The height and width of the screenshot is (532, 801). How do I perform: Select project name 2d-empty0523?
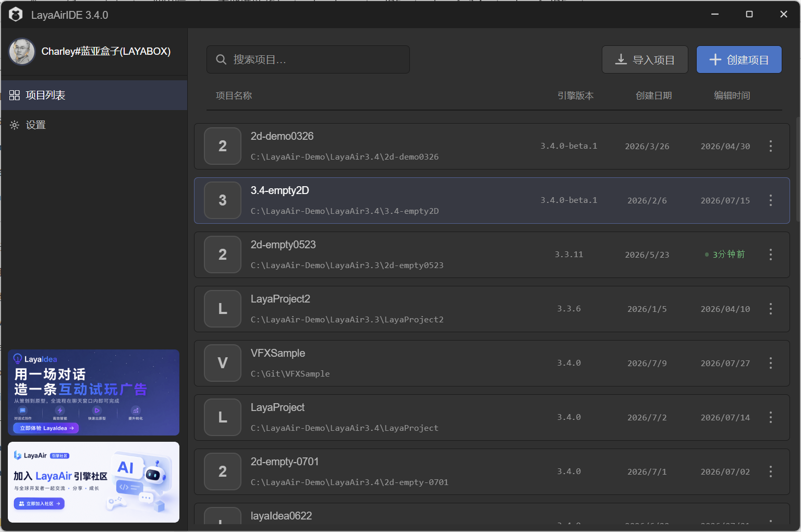[x=283, y=245]
